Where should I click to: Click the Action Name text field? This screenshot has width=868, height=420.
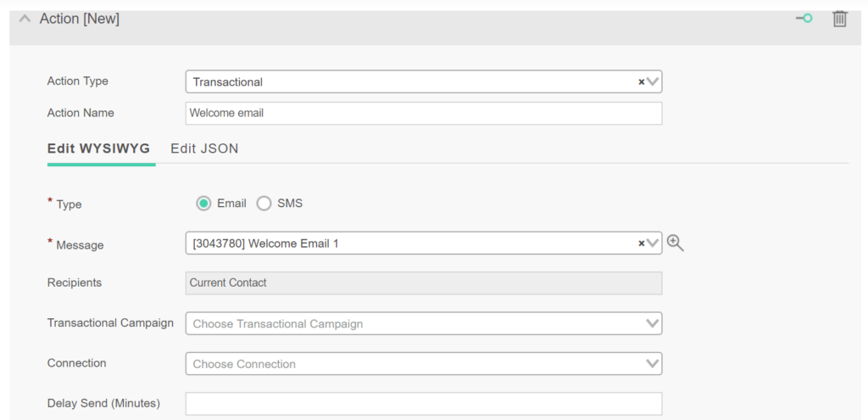424,113
